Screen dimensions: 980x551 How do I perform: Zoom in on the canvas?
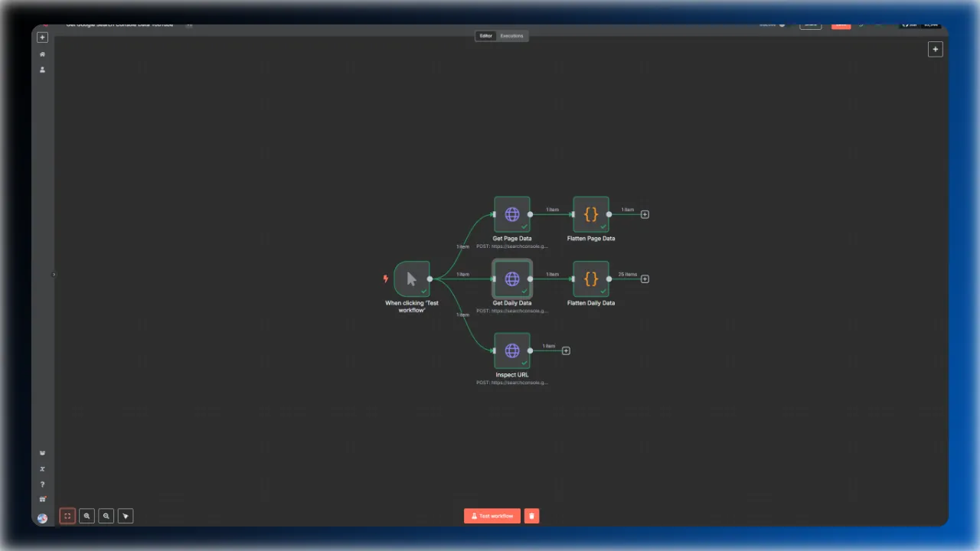(87, 516)
